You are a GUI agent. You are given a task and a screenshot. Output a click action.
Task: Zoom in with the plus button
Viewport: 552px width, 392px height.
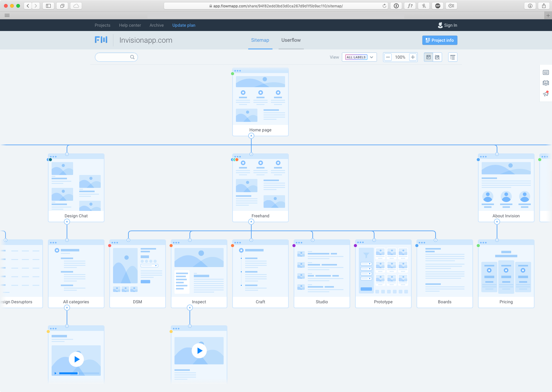413,57
